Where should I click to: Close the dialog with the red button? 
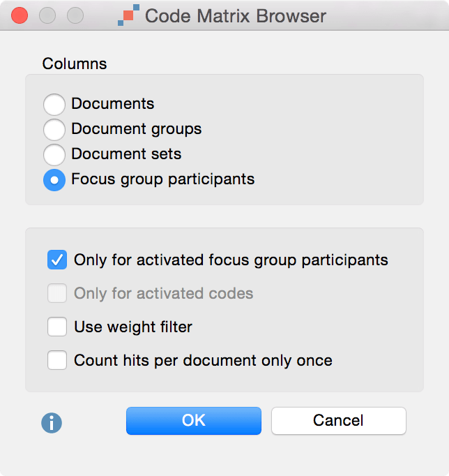[20, 15]
